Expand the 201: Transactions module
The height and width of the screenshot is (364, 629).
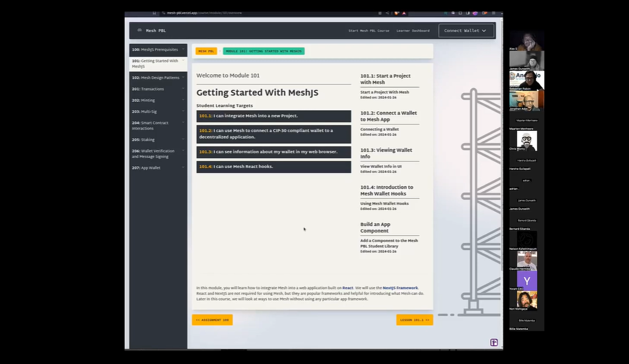click(x=158, y=89)
